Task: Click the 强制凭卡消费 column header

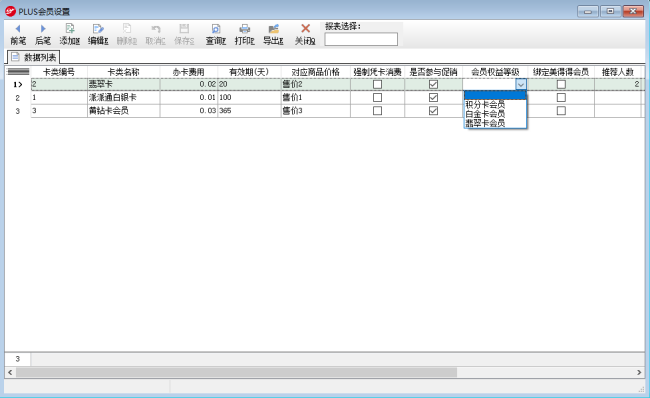Action: [377, 72]
